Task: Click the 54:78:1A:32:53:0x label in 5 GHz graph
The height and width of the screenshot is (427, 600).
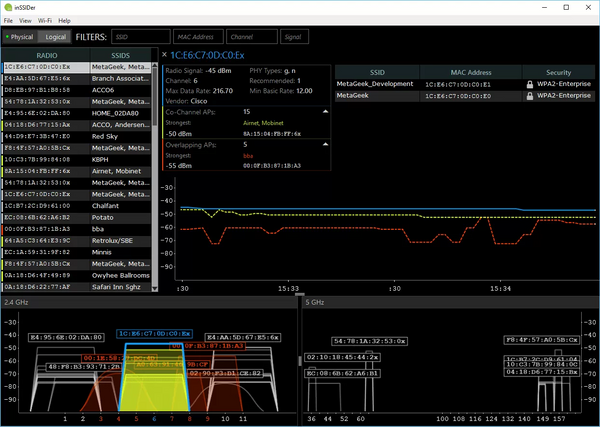Action: [370, 341]
